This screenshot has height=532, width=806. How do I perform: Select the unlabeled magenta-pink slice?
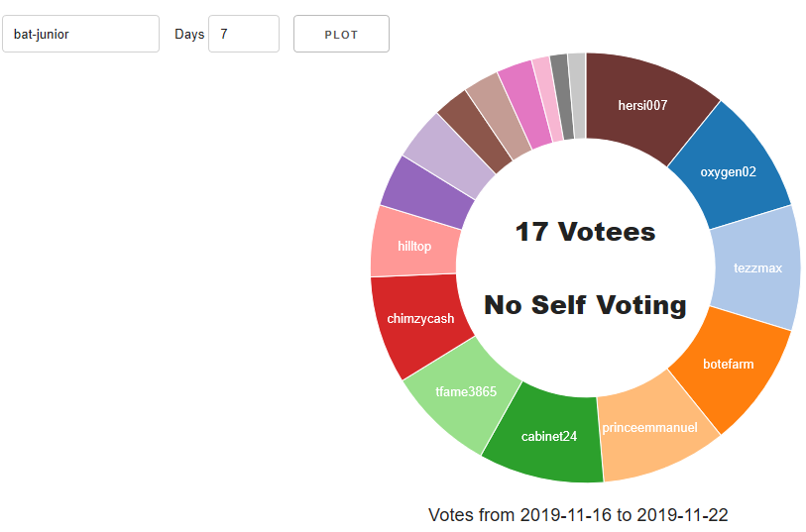pos(525,104)
